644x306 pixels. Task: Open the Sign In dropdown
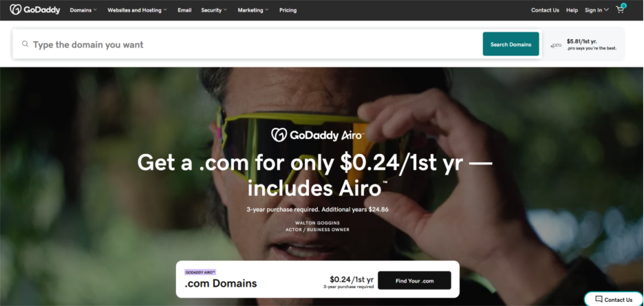tap(597, 10)
